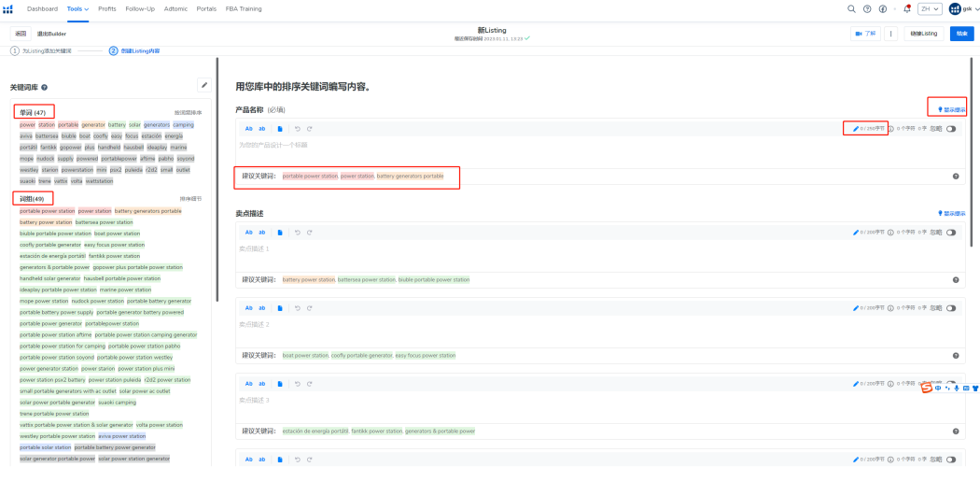The image size is (980, 481).
Task: Open the ZH language selector
Action: click(x=929, y=8)
